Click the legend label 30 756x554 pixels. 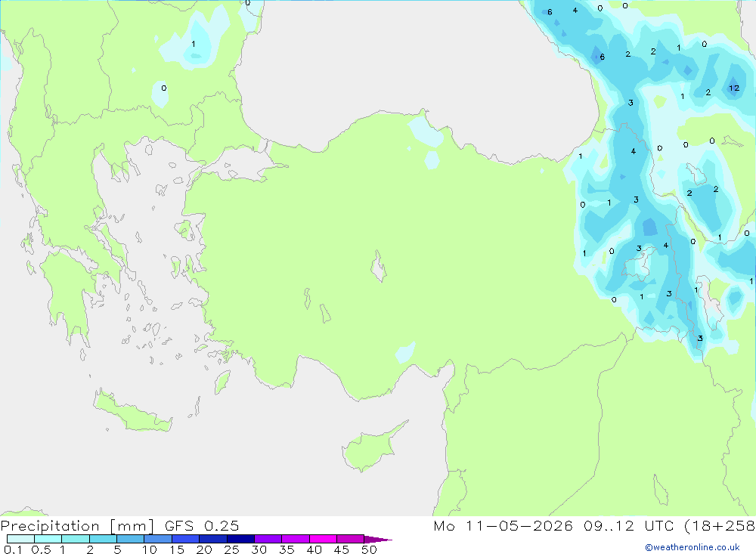point(259,549)
